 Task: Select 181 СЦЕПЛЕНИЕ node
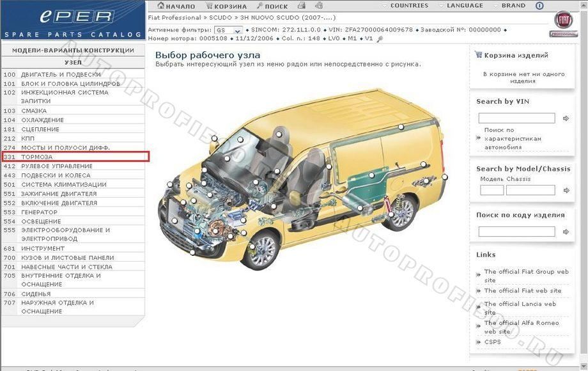coord(73,129)
